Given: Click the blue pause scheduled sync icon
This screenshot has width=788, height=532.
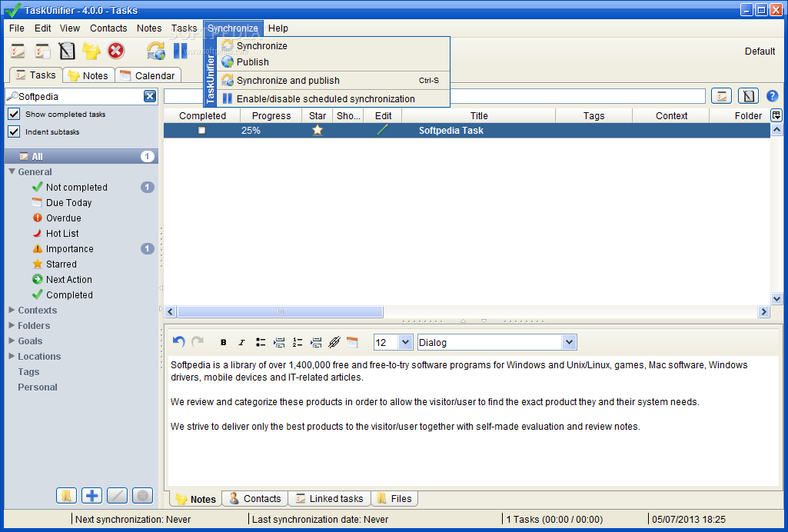Looking at the screenshot, I should pyautogui.click(x=180, y=51).
